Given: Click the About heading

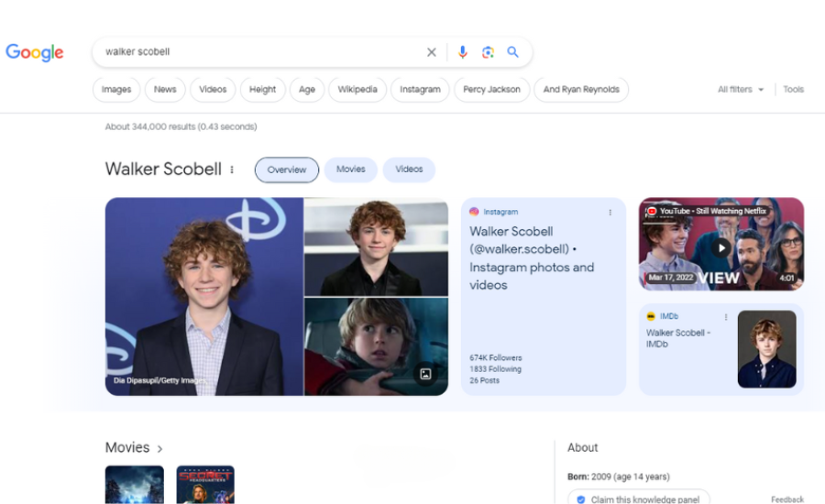Looking at the screenshot, I should 582,448.
